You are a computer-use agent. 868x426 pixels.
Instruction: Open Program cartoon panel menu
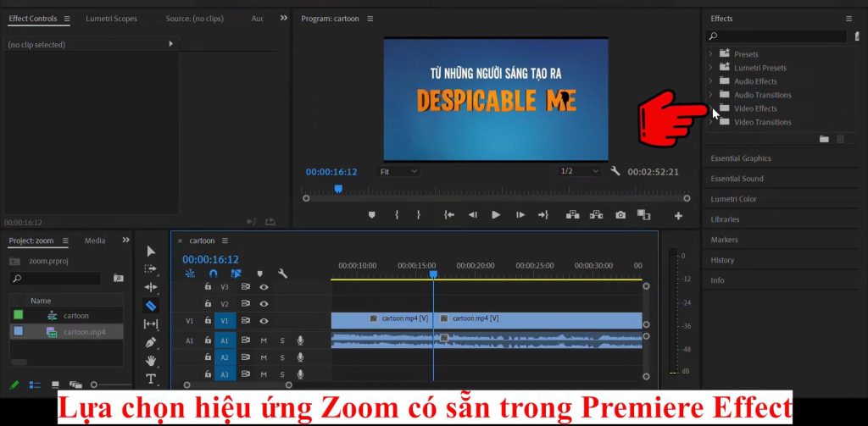(370, 19)
